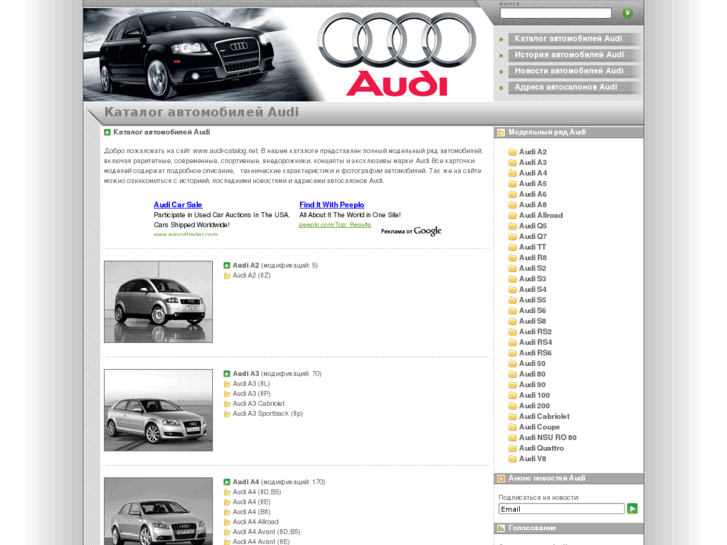Open the Audi A2 heading link
The width and height of the screenshot is (727, 545).
[x=246, y=265]
